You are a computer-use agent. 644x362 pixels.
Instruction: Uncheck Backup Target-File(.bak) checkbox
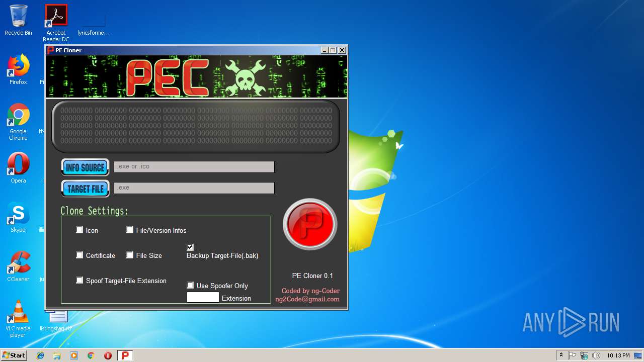190,247
